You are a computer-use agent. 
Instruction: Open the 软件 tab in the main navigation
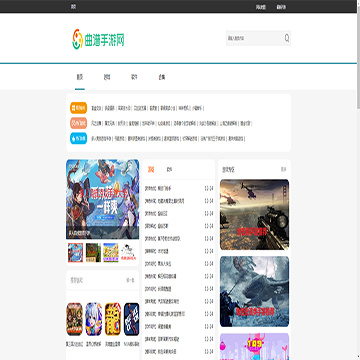click(x=134, y=77)
